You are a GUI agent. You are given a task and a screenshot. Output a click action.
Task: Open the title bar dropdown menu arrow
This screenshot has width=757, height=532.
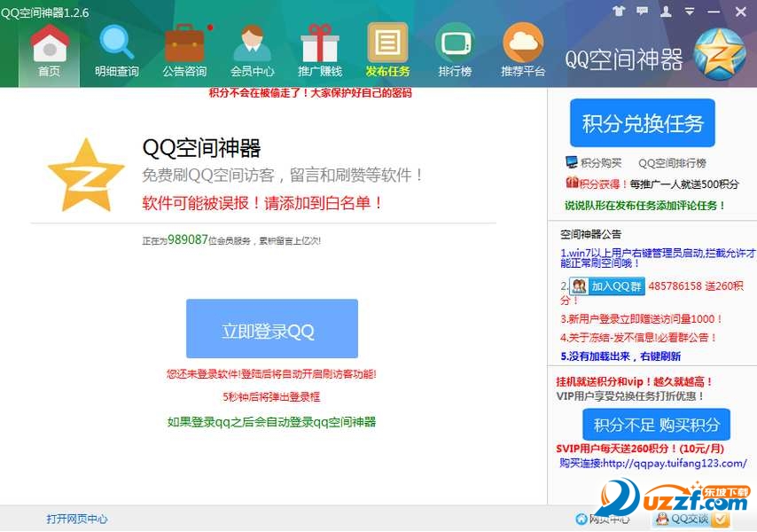click(690, 11)
